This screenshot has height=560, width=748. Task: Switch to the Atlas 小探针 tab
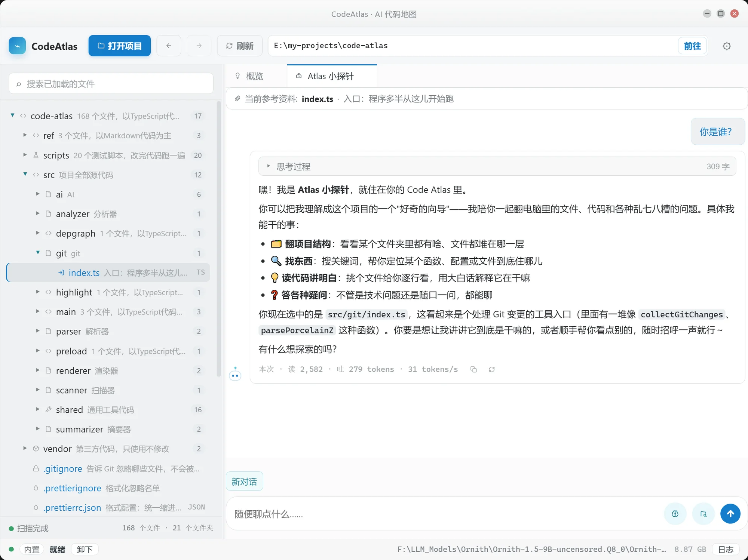tap(332, 76)
